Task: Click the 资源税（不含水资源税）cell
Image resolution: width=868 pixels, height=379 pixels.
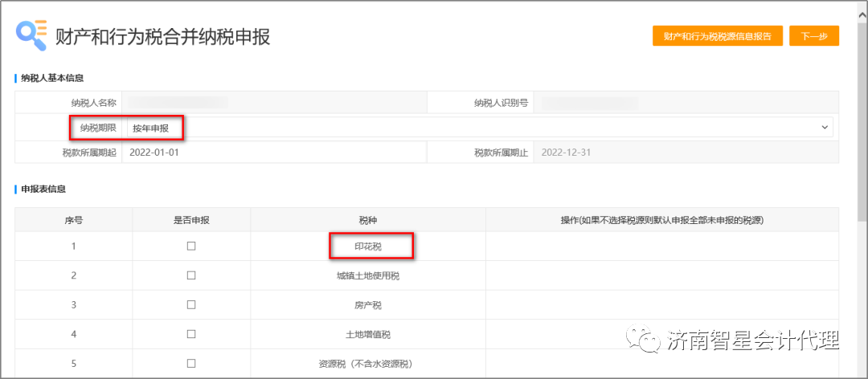Action: click(x=368, y=364)
